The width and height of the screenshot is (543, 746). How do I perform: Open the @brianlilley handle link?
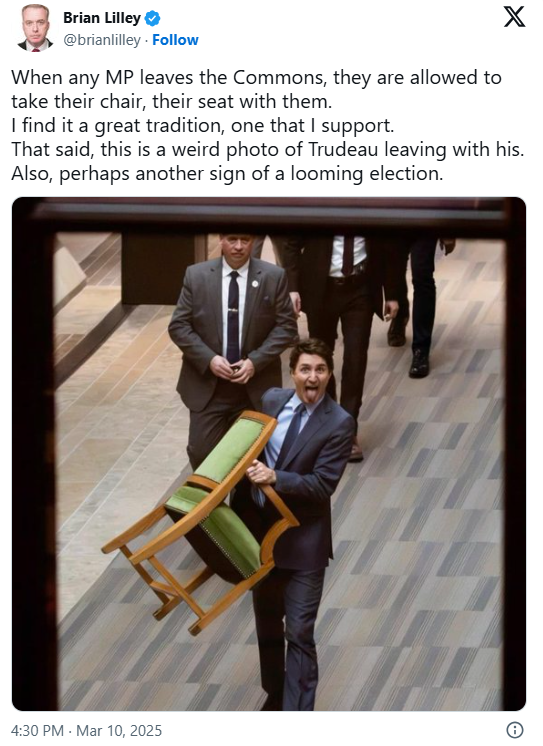tap(102, 40)
